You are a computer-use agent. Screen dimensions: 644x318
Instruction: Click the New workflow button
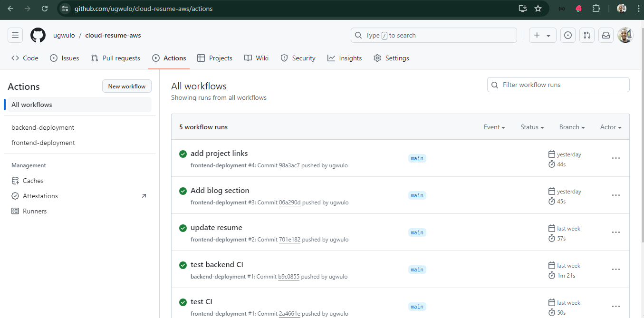(x=127, y=86)
